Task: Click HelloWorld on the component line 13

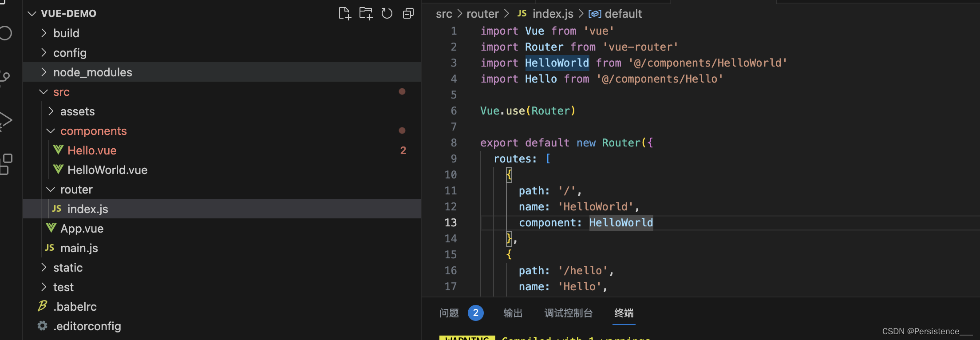Action: point(621,222)
